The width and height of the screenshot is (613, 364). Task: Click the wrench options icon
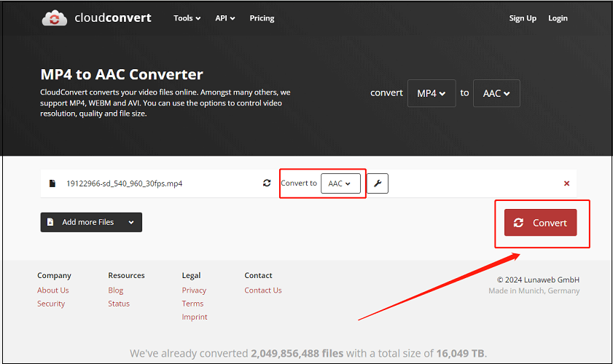[378, 183]
